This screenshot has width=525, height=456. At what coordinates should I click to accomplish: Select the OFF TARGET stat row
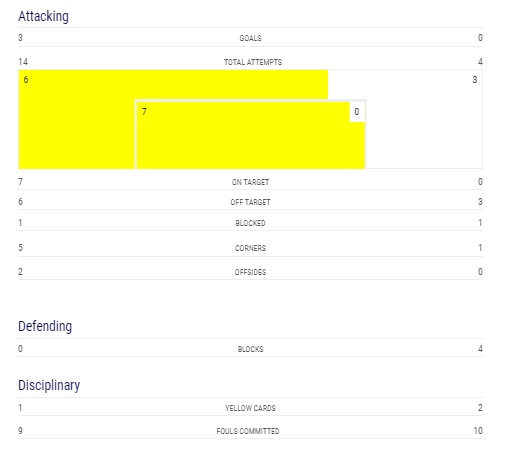tap(250, 202)
